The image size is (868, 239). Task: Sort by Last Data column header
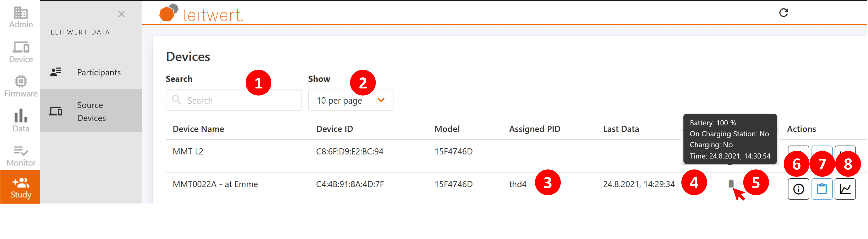(x=621, y=129)
